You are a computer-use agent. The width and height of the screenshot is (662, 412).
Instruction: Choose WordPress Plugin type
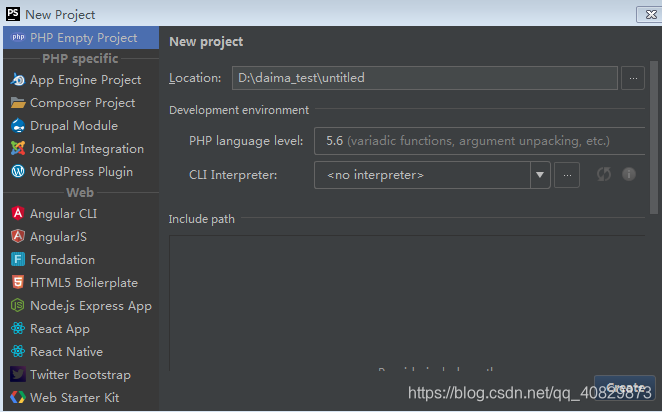pyautogui.click(x=81, y=171)
